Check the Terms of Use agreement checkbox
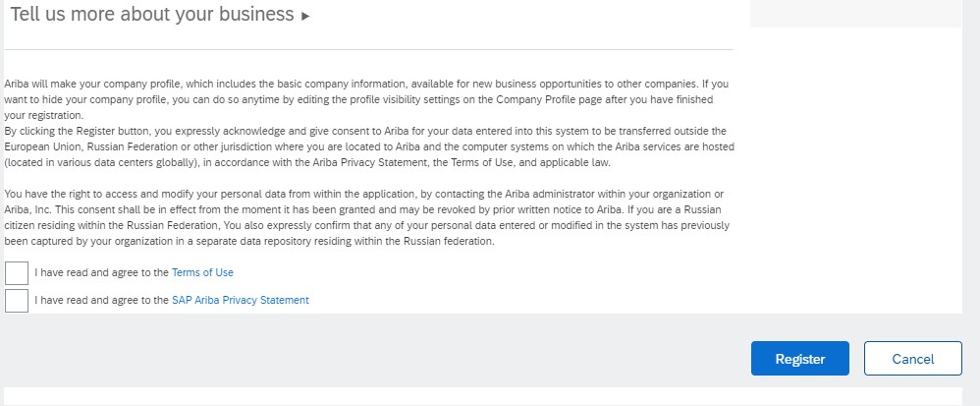This screenshot has width=980, height=406. pos(17,272)
